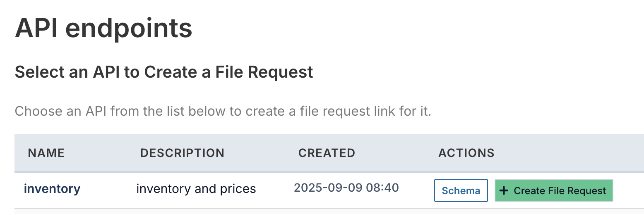Click the CREATED column header

[327, 153]
